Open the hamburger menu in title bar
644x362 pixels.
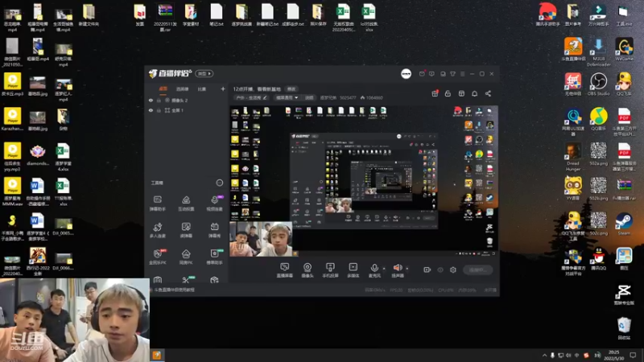pos(462,74)
